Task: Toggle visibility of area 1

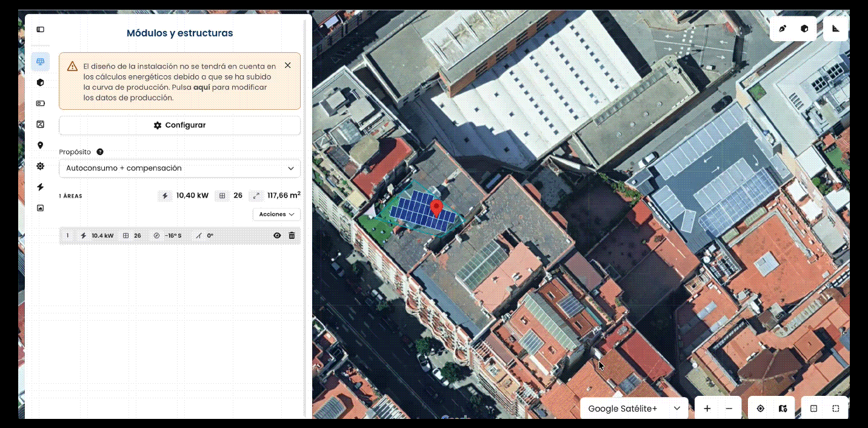Action: coord(277,236)
